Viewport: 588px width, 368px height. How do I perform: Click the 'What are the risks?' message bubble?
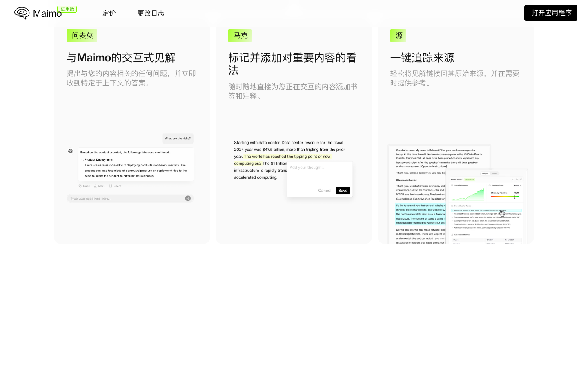pyautogui.click(x=178, y=139)
